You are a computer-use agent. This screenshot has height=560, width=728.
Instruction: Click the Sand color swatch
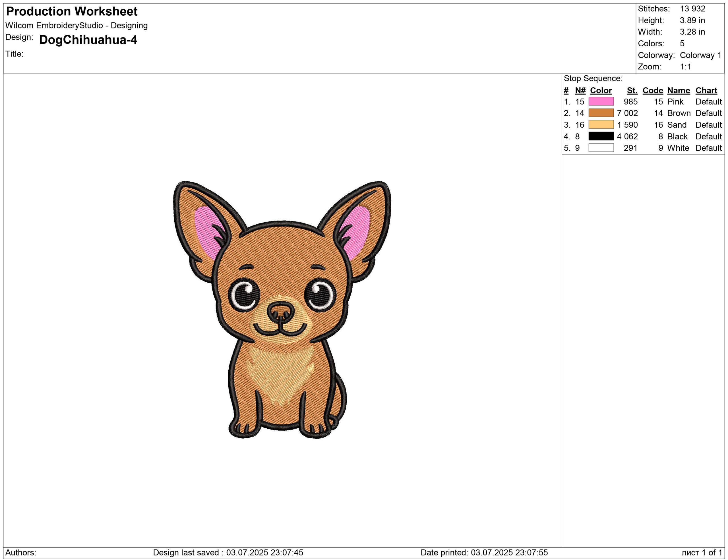tap(601, 125)
